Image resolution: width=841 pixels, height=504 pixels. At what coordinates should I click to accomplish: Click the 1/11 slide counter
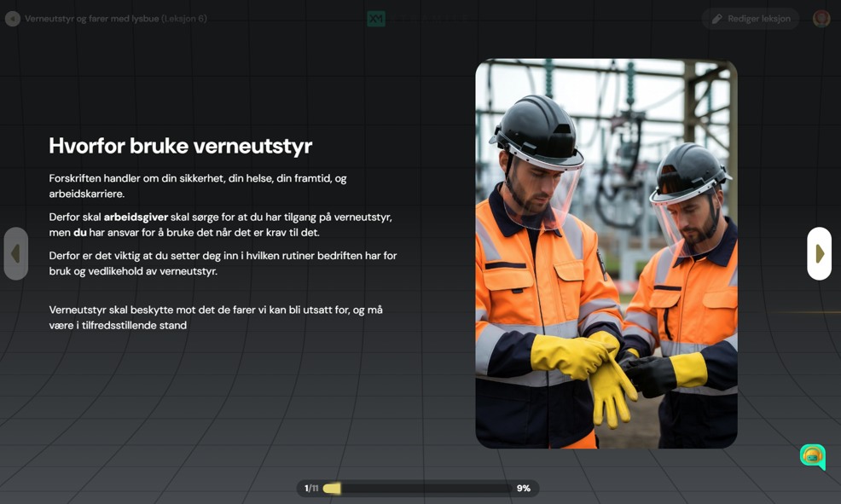coord(311,489)
